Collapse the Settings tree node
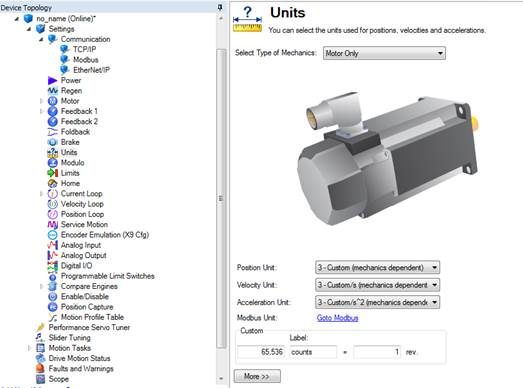Image resolution: width=523 pixels, height=388 pixels. (x=29, y=29)
